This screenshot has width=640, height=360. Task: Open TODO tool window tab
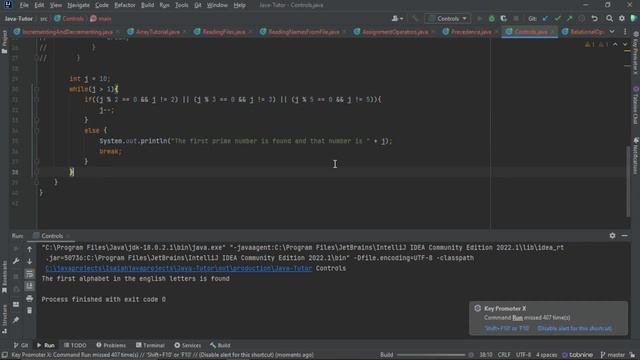75,345
